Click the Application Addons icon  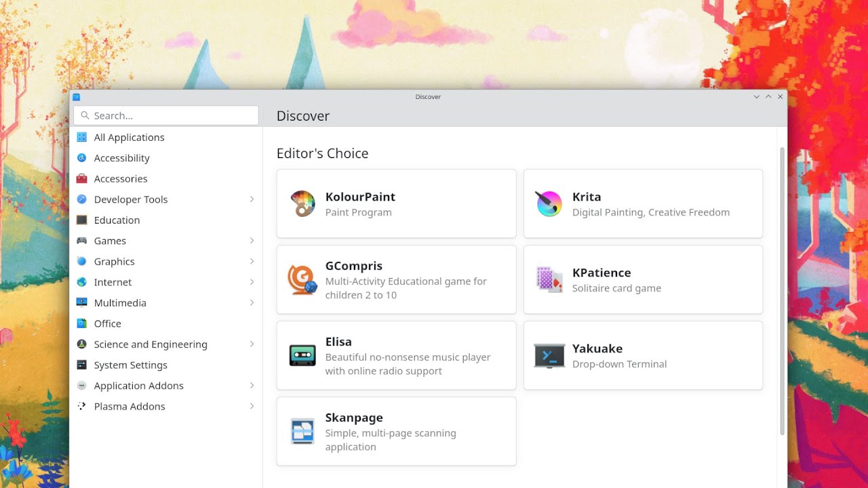click(82, 386)
